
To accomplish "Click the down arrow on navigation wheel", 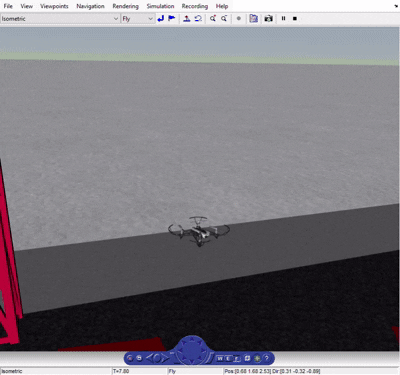I will [192, 361].
